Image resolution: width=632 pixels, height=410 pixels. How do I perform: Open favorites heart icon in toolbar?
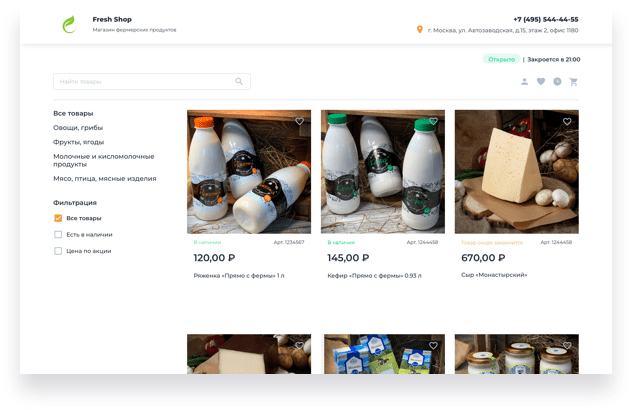point(541,81)
